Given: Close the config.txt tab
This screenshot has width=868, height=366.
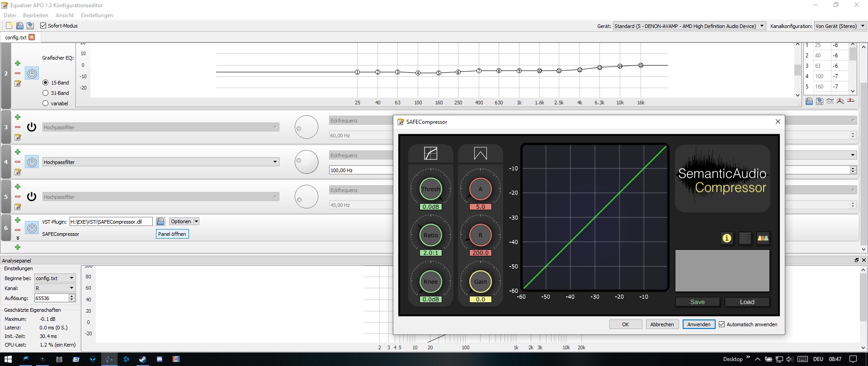Looking at the screenshot, I should click(32, 37).
